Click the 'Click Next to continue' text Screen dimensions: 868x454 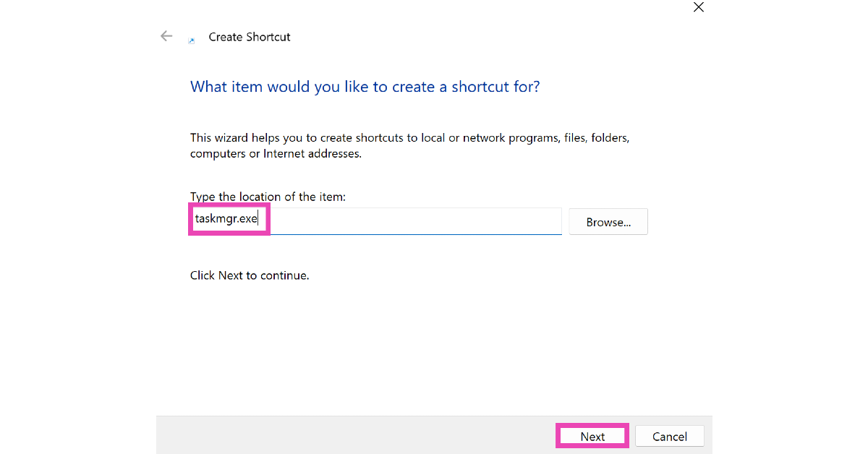click(250, 275)
